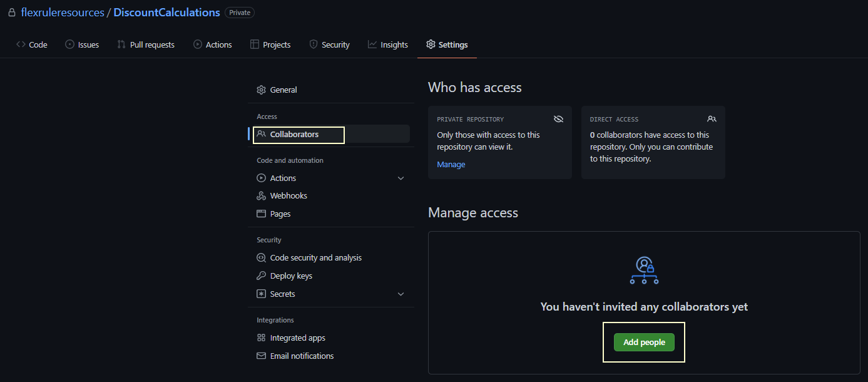
Task: Click the collaborators illustration above the empty-state message
Action: point(644,271)
